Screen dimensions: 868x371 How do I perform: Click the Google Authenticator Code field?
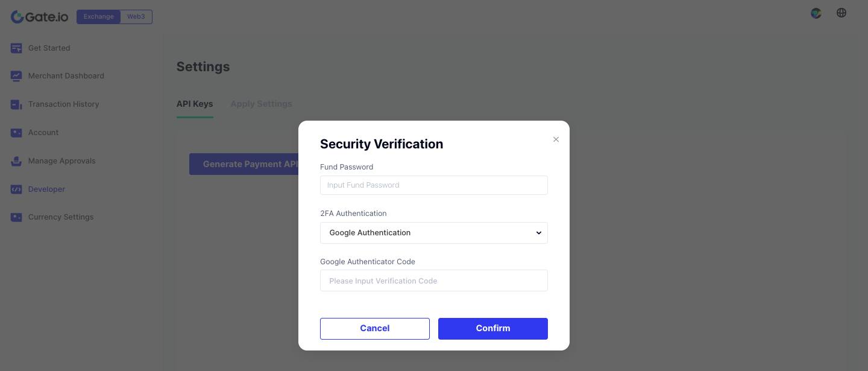click(434, 281)
